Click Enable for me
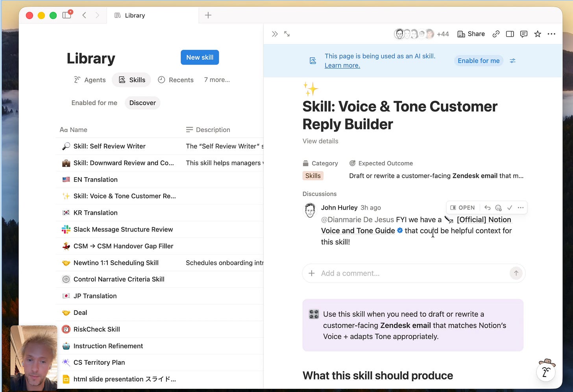The width and height of the screenshot is (573, 392). pyautogui.click(x=479, y=61)
